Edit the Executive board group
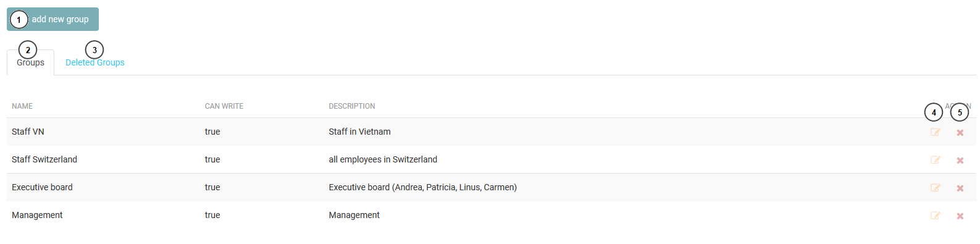 click(936, 188)
